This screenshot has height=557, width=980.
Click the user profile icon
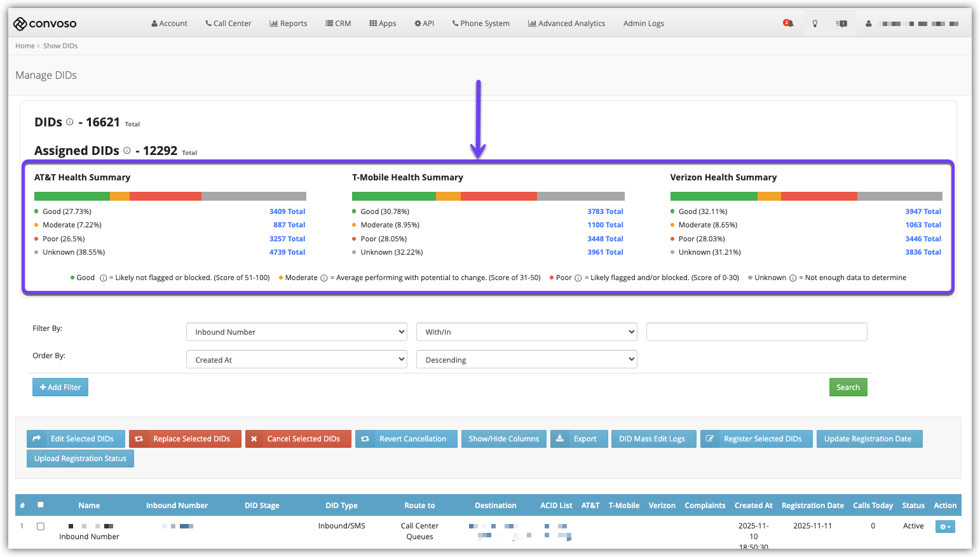pos(868,23)
